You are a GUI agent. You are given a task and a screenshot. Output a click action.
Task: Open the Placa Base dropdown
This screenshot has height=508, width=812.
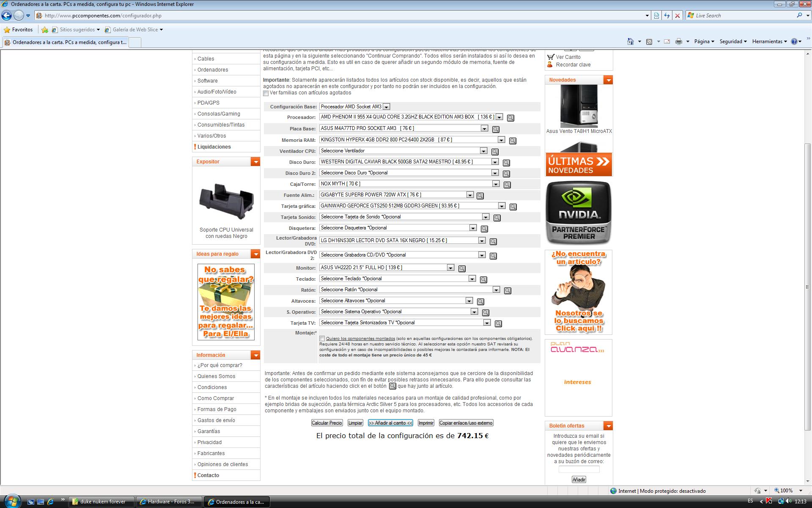(484, 128)
